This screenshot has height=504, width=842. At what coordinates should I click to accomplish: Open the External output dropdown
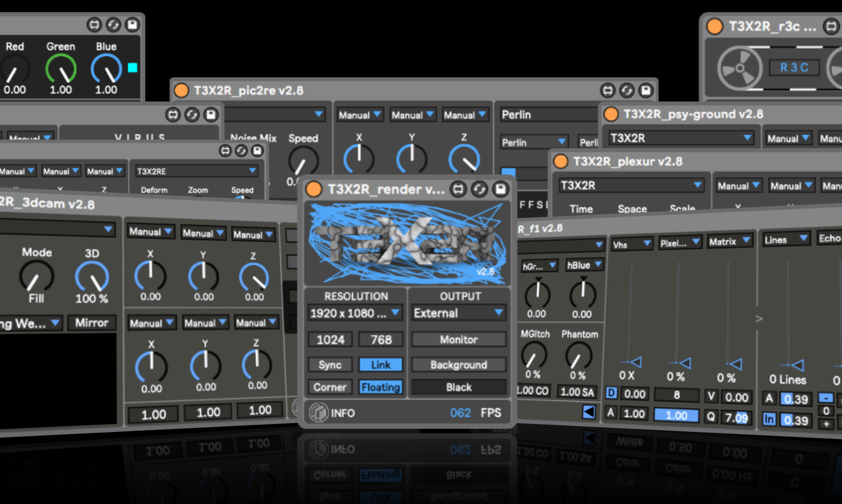(x=458, y=313)
